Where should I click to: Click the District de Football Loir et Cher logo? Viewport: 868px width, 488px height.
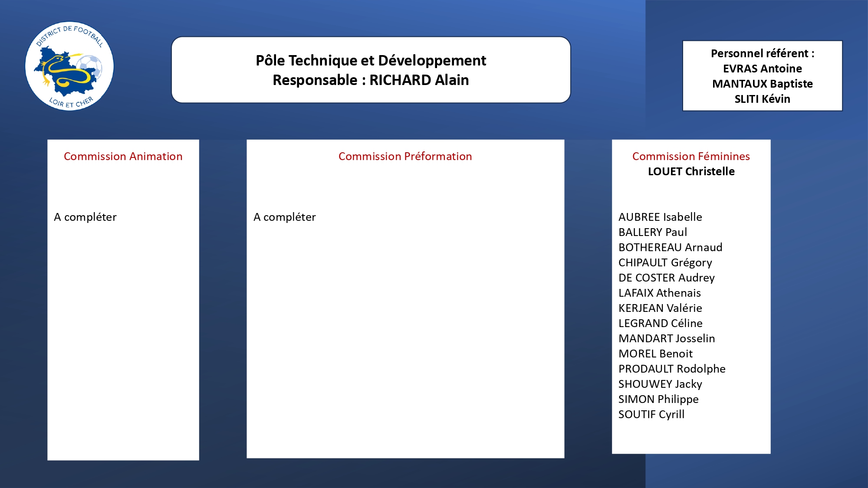pyautogui.click(x=69, y=66)
